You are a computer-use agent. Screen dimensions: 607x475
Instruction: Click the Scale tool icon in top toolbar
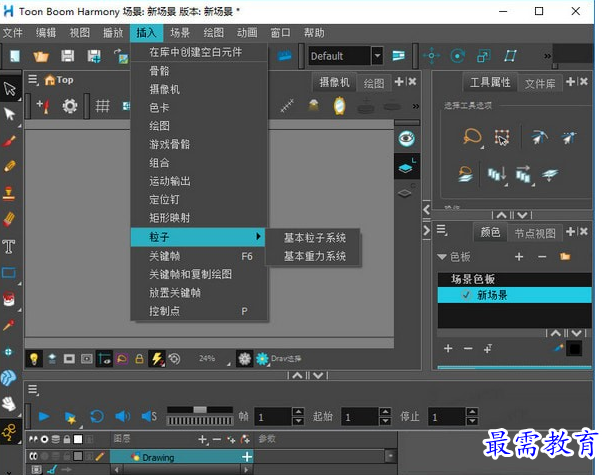click(x=484, y=56)
